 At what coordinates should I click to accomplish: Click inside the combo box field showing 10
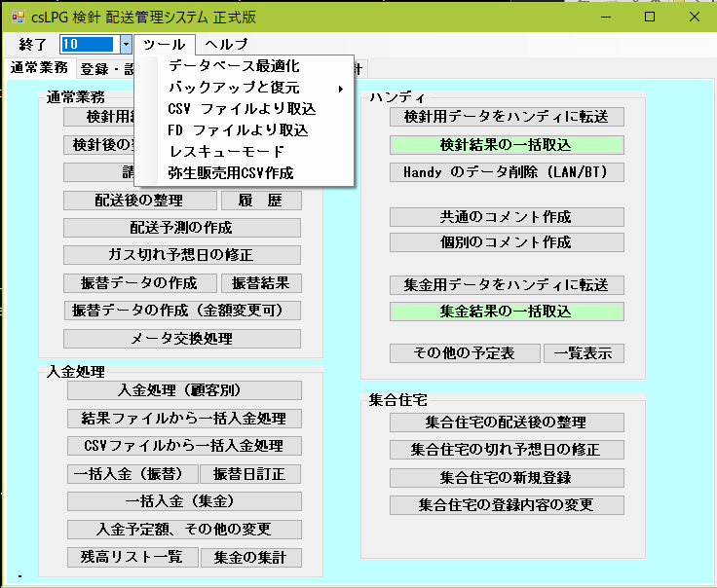coord(89,44)
